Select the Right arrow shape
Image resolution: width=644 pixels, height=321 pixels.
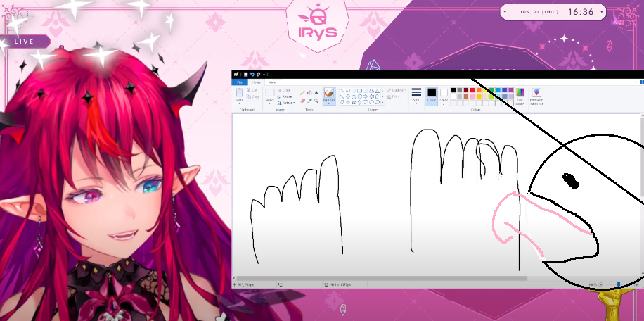(x=365, y=96)
